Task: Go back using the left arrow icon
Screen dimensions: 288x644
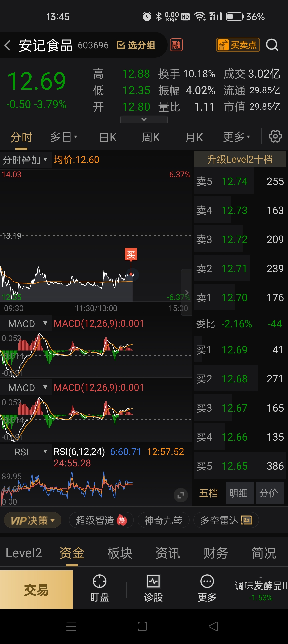Action: (7, 45)
